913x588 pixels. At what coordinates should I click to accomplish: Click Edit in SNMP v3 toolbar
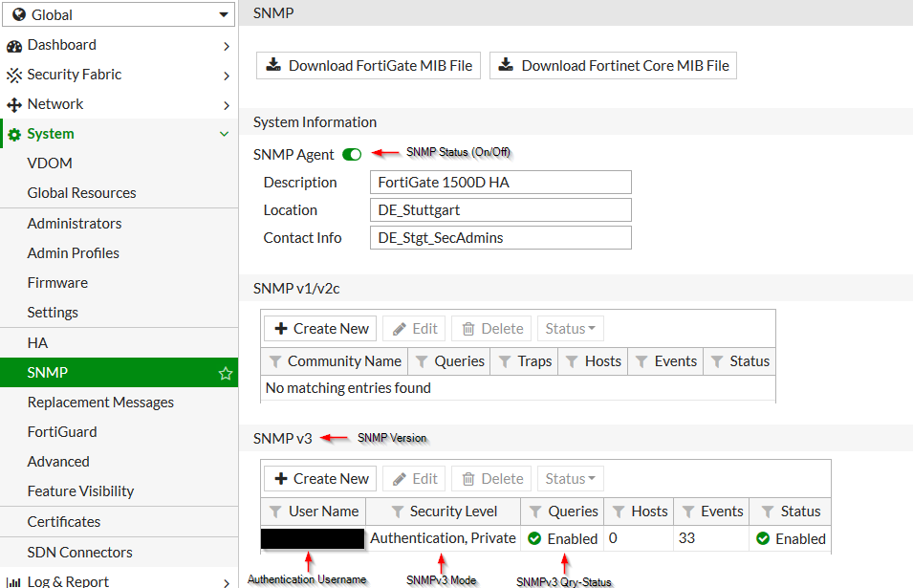[x=414, y=479]
